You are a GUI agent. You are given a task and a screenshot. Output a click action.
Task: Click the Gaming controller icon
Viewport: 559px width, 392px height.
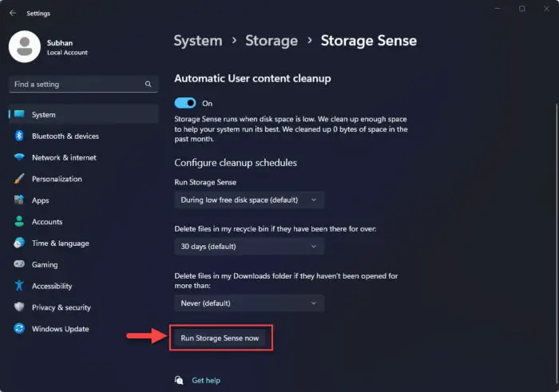pyautogui.click(x=19, y=264)
